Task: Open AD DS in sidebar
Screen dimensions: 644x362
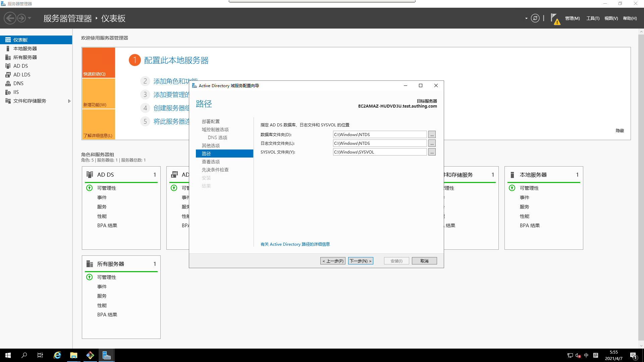Action: point(20,66)
